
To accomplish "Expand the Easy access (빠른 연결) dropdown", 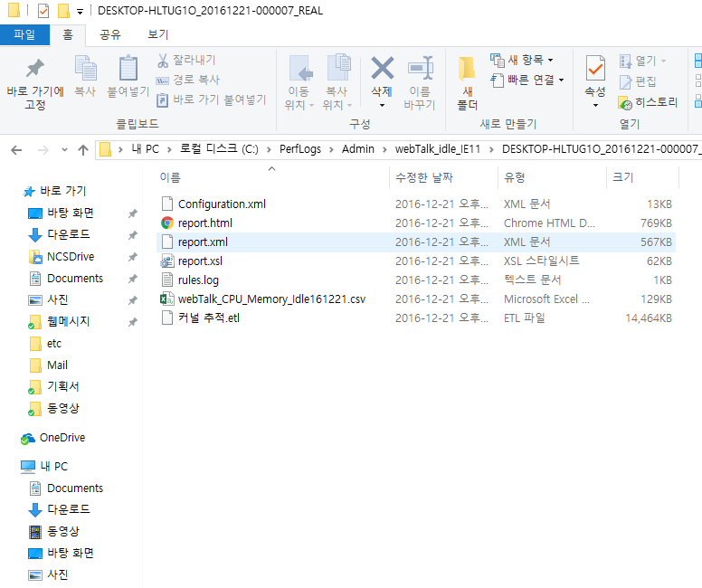I will [x=562, y=81].
